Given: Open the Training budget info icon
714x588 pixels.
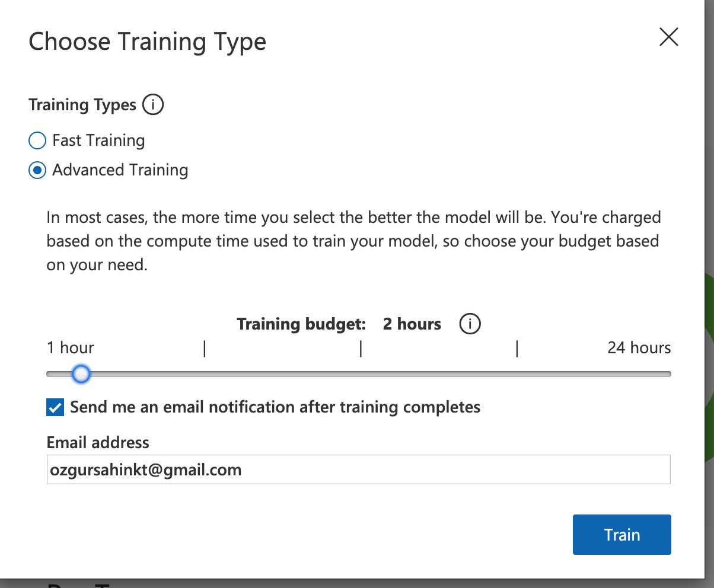Looking at the screenshot, I should coord(470,324).
